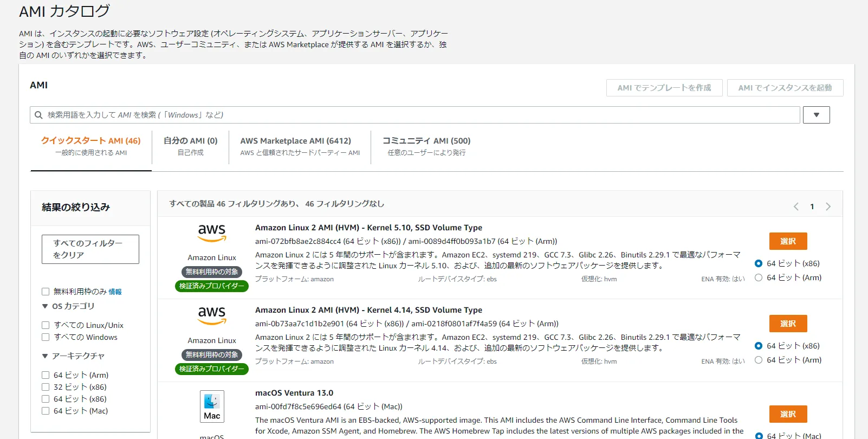
Task: Click すべてのフィルターをクリア button
Action: click(90, 249)
